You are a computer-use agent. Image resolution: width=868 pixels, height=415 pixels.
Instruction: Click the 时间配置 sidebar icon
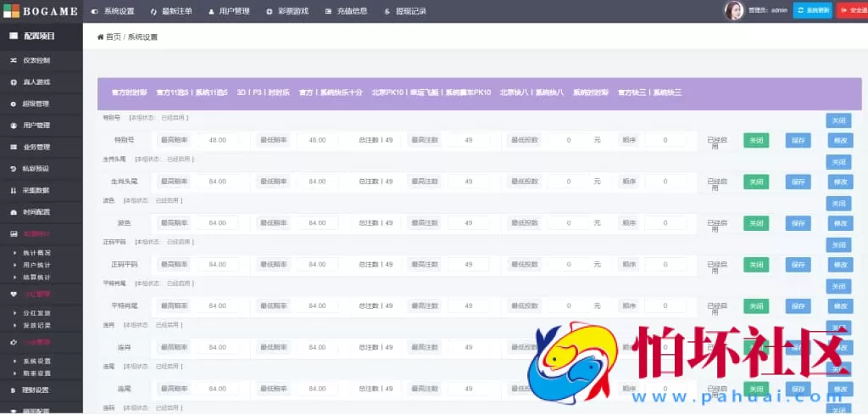click(x=14, y=211)
